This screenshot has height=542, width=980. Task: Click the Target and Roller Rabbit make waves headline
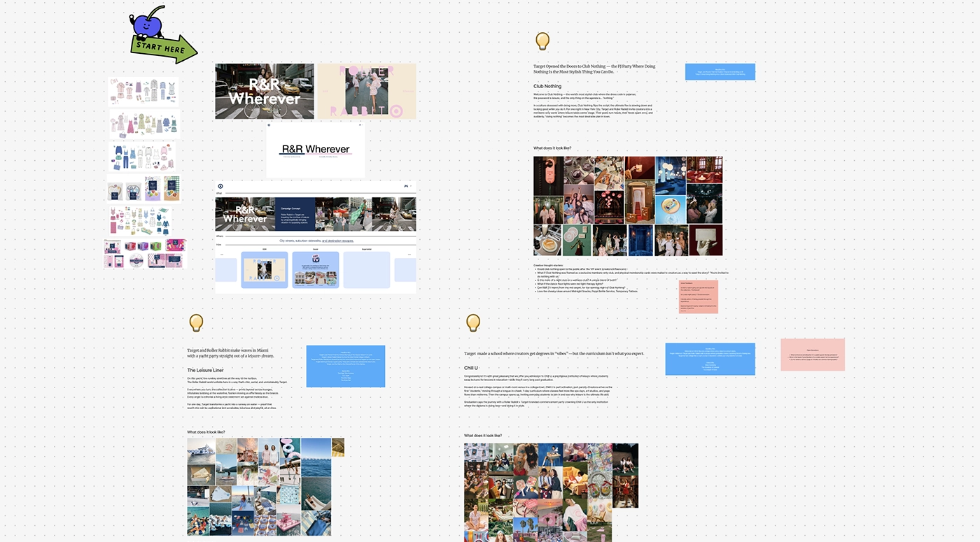232,353
